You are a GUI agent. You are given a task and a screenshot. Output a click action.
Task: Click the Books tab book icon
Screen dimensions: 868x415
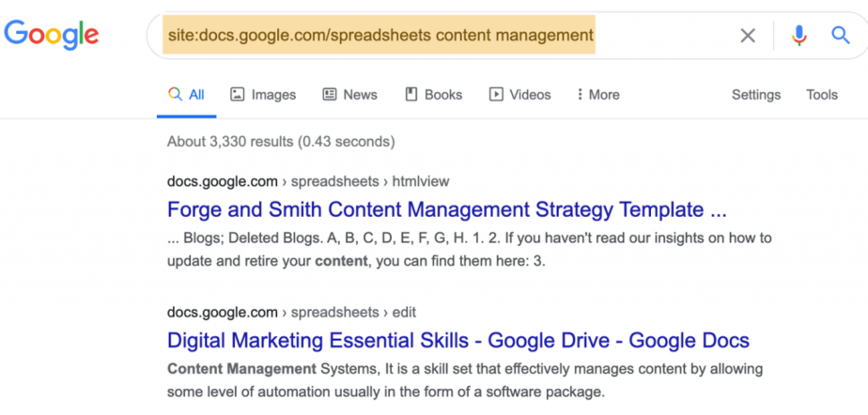(411, 94)
